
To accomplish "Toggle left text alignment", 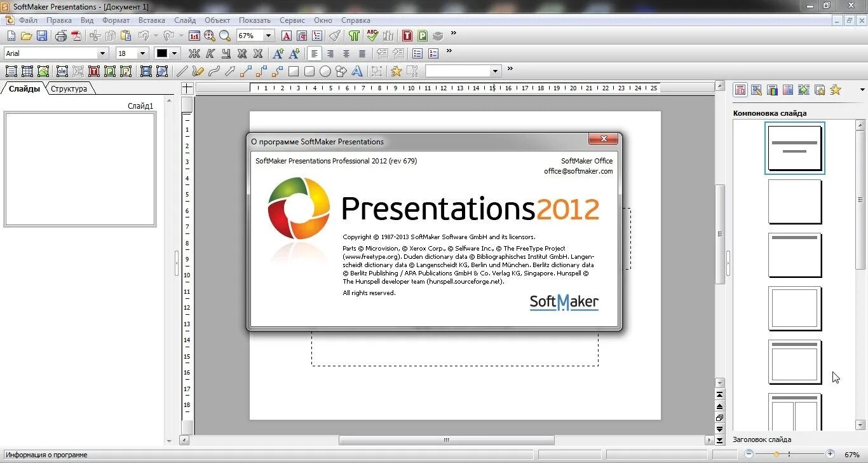I will tap(315, 53).
